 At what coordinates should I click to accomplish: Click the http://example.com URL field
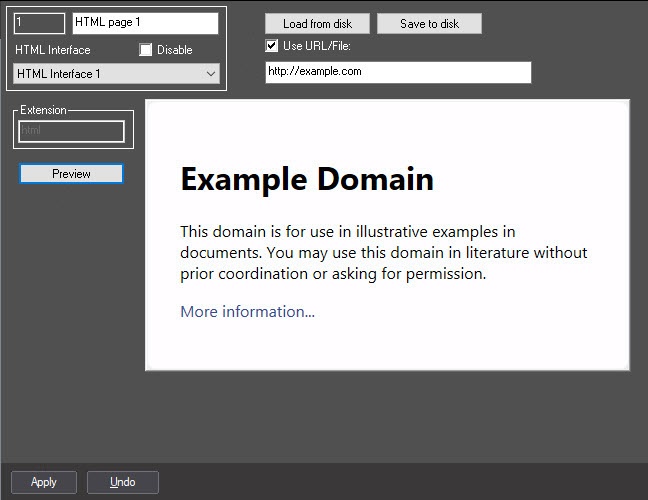(x=397, y=72)
